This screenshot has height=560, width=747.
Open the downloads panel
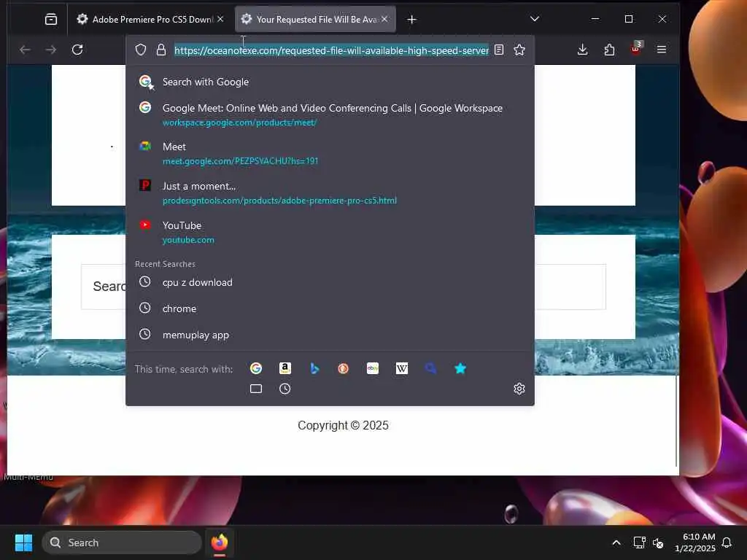(x=582, y=50)
